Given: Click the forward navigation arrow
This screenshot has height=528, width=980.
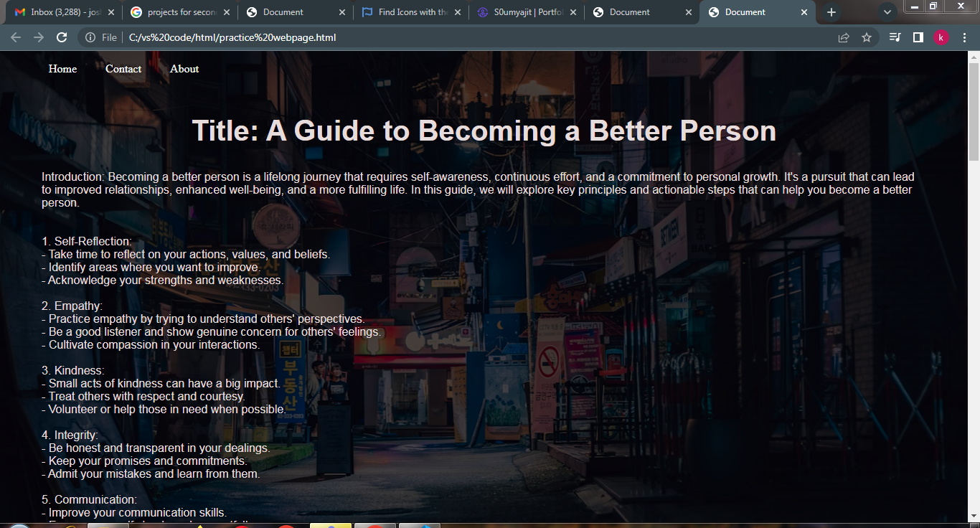Looking at the screenshot, I should point(39,37).
